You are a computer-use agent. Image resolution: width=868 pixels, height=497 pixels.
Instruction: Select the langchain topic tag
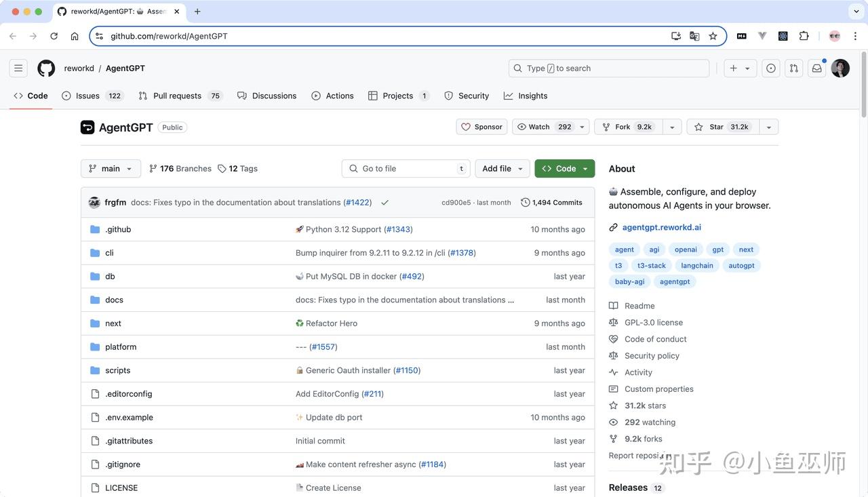click(697, 266)
